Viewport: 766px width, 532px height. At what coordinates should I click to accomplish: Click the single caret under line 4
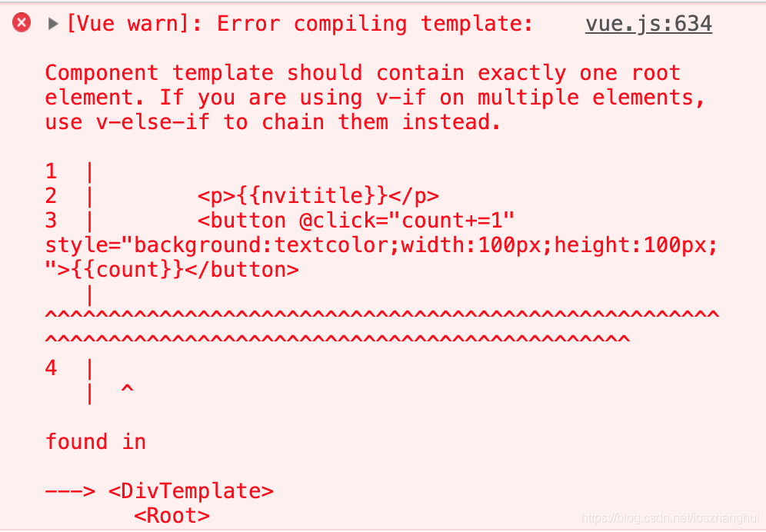point(127,389)
